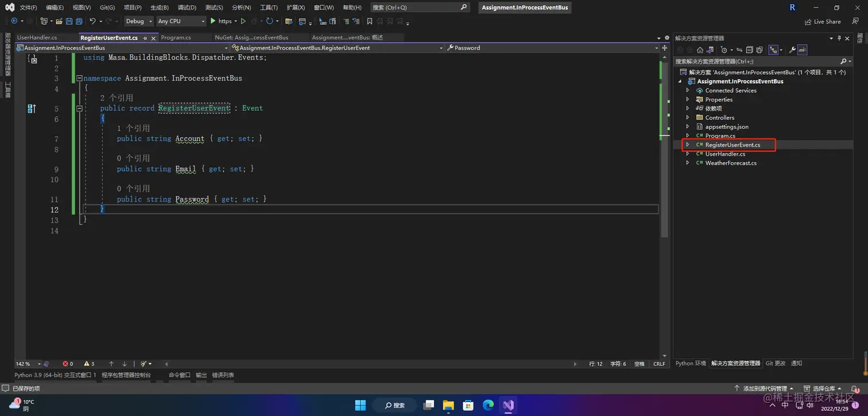This screenshot has height=416, width=868.
Task: Click the Open File folder icon
Action: (x=59, y=21)
